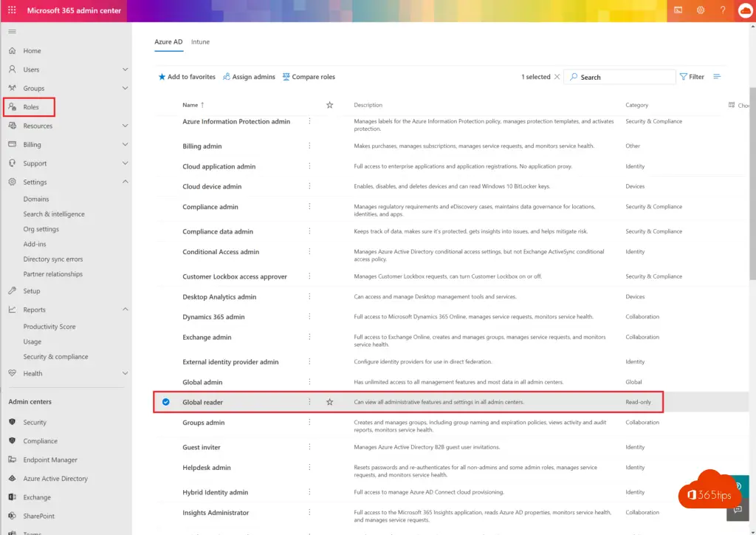Switch to the Intune tab

tap(200, 42)
